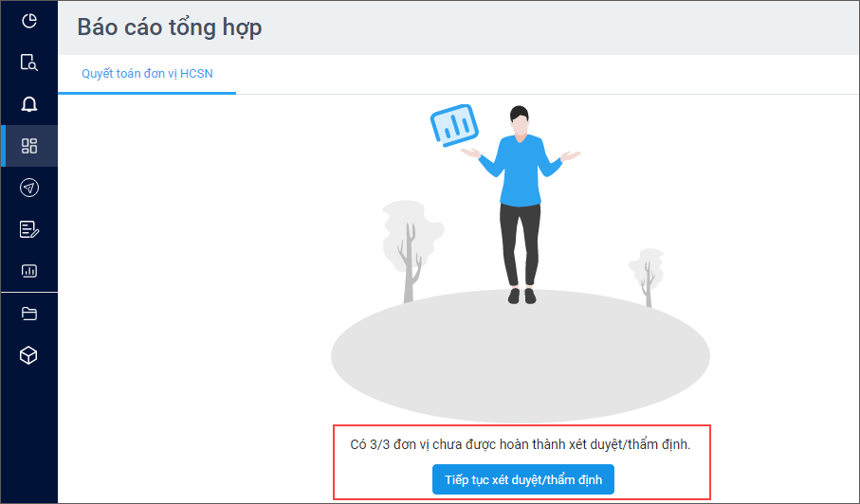Open the paper plane send icon
The height and width of the screenshot is (504, 860).
pos(29,188)
